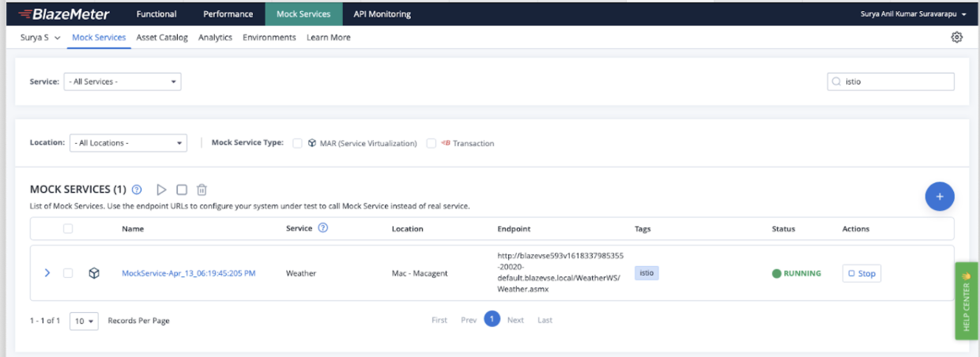Click the Status column header
This screenshot has width=980, height=357.
click(783, 229)
